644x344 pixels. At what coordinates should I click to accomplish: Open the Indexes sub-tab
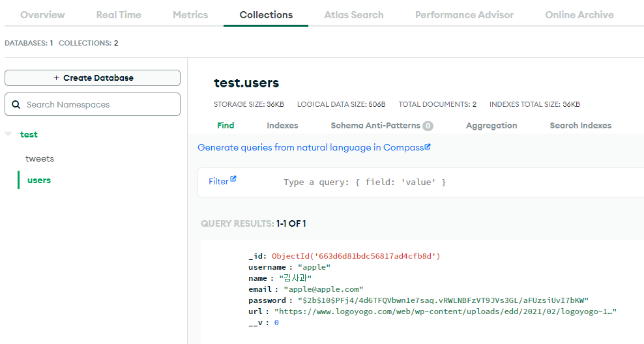pyautogui.click(x=282, y=125)
